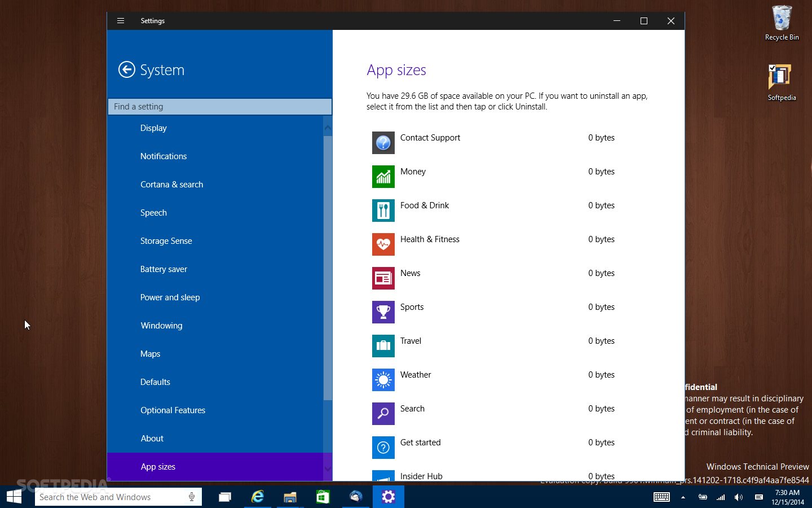Screen dimensions: 812x508
Task: Click the sidebar scrollbar thumb
Action: click(328, 268)
